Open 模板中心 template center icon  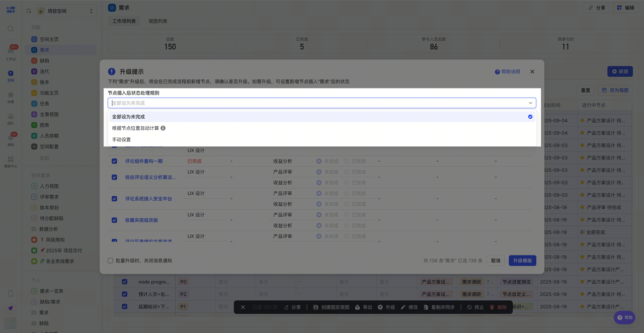click(11, 161)
